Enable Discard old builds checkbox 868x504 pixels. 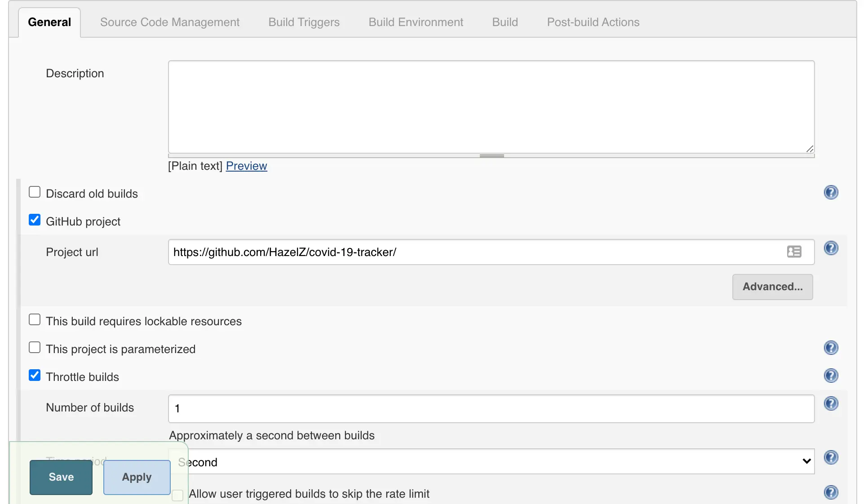pos(35,192)
